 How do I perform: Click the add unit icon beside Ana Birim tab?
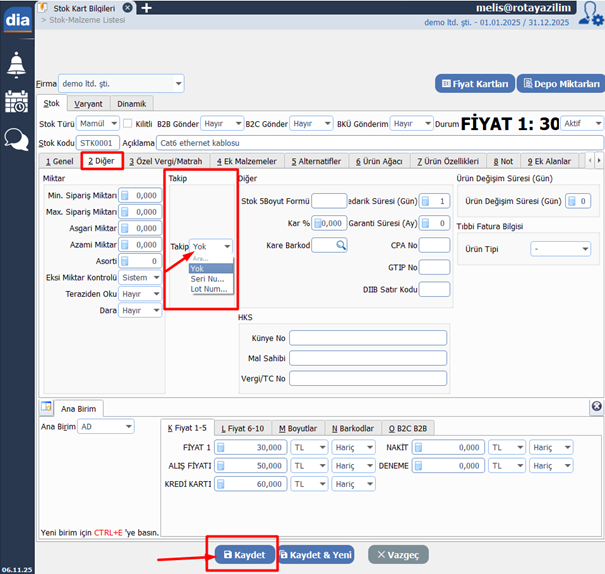[46, 408]
